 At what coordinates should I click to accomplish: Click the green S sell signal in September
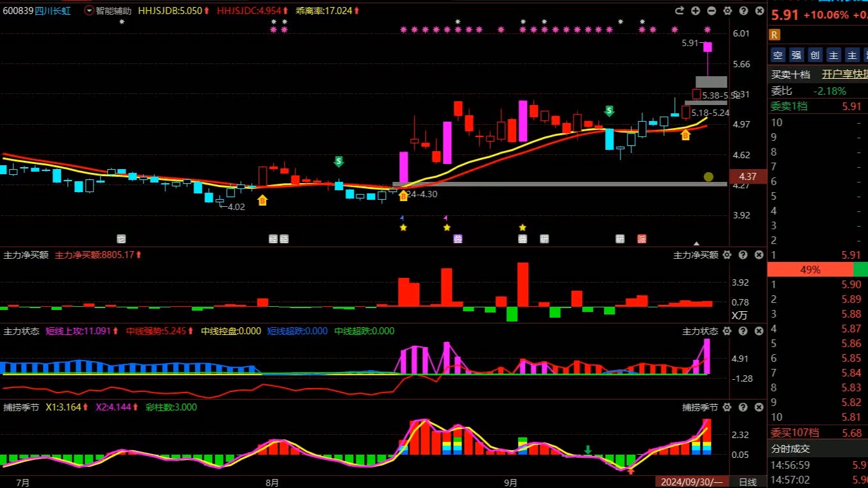609,111
